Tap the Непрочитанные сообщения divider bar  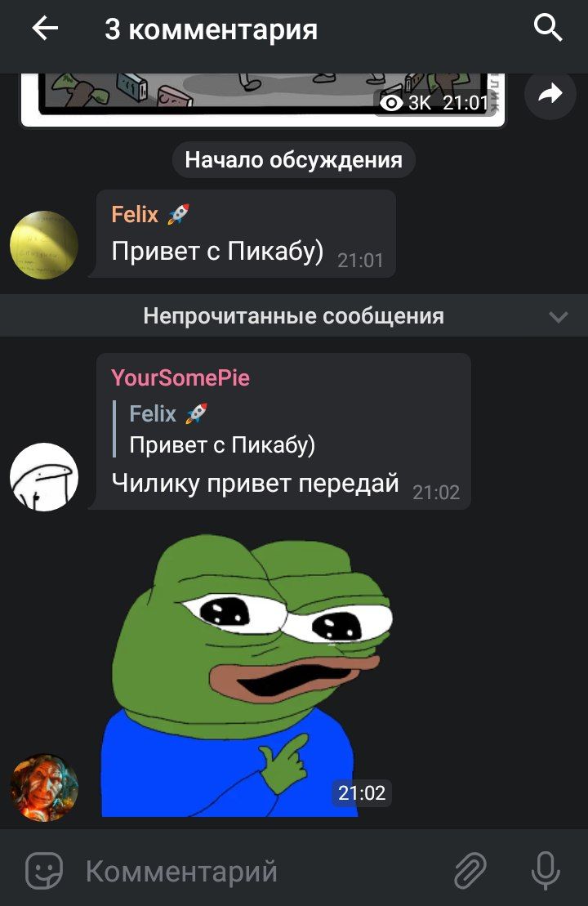coord(294,315)
